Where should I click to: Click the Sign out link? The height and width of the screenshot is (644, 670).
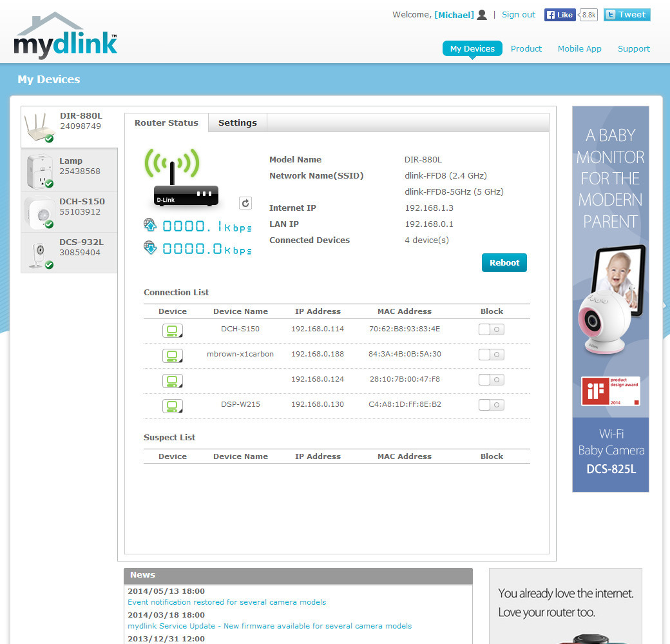click(x=519, y=15)
